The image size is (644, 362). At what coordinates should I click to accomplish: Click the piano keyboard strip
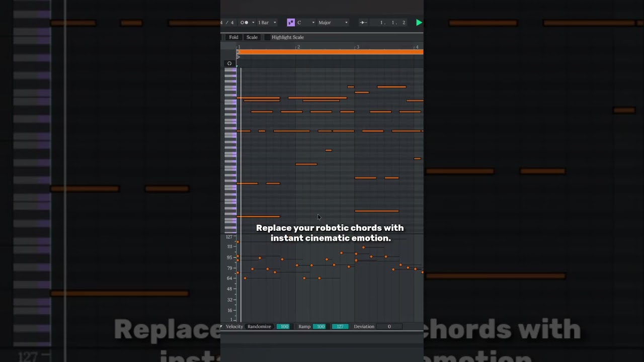pyautogui.click(x=230, y=150)
